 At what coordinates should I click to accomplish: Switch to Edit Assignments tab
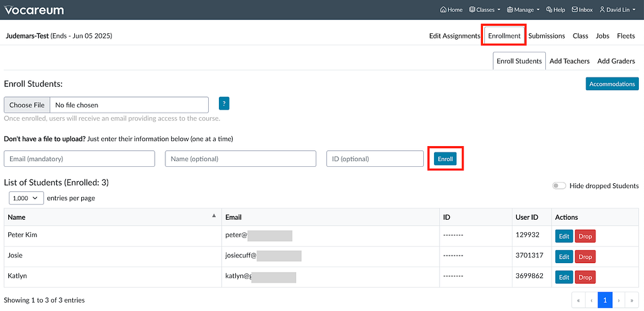coord(454,37)
